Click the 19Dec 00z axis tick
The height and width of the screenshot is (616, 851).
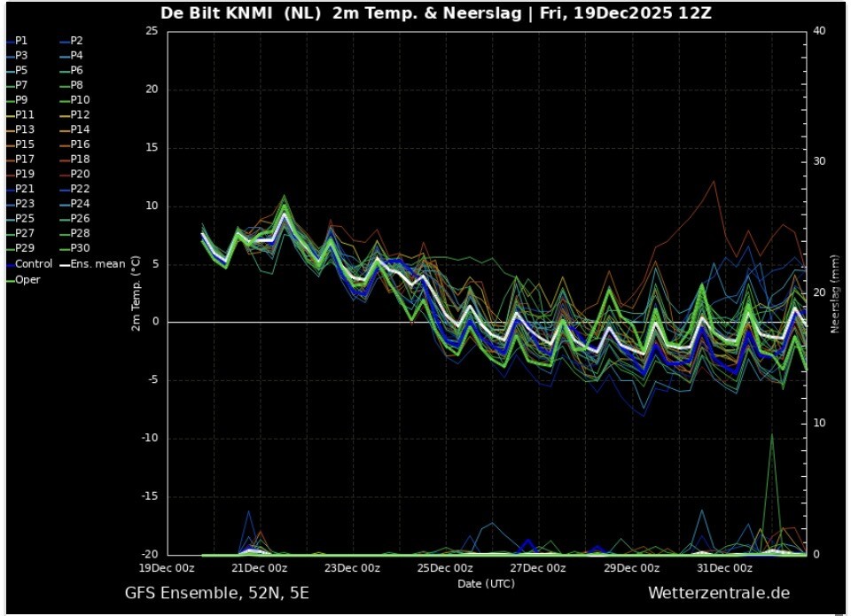coord(167,568)
